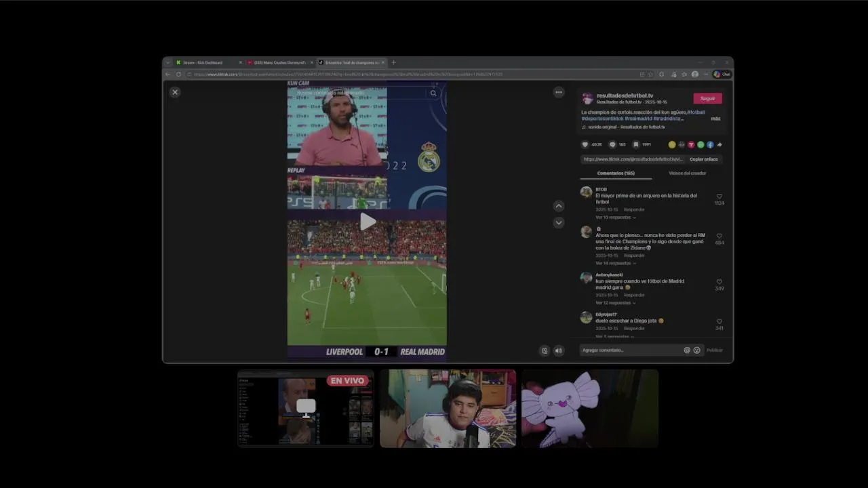868x488 pixels.
Task: Mute the video with the speaker icon
Action: pos(559,350)
